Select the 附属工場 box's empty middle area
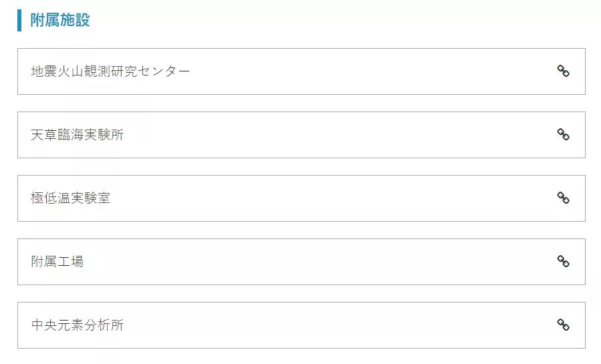The image size is (601, 364). click(x=320, y=262)
